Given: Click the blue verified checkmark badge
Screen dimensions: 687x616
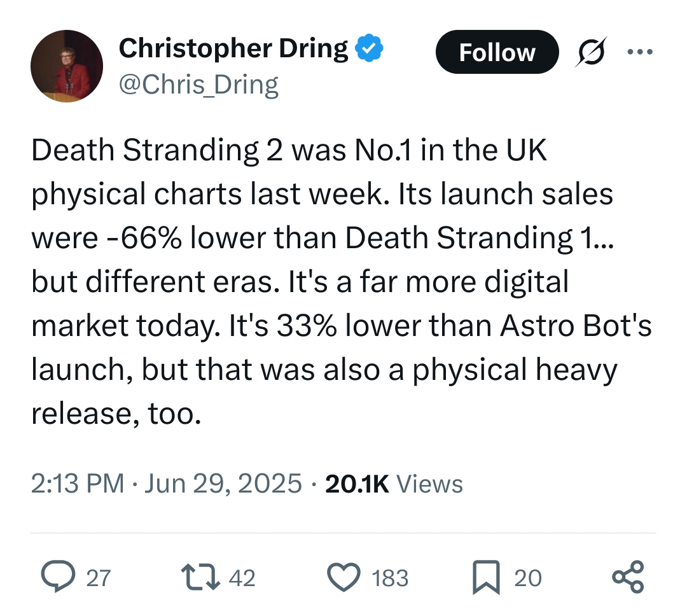Looking at the screenshot, I should (x=368, y=48).
